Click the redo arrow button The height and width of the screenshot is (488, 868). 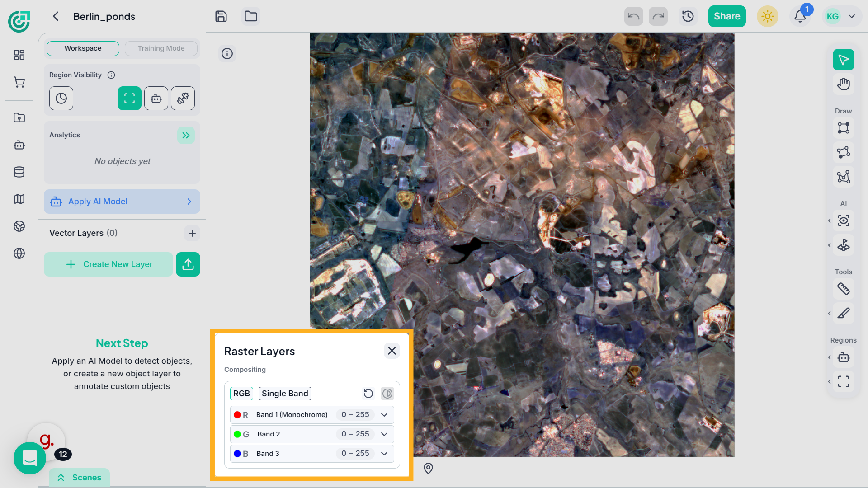coord(658,16)
